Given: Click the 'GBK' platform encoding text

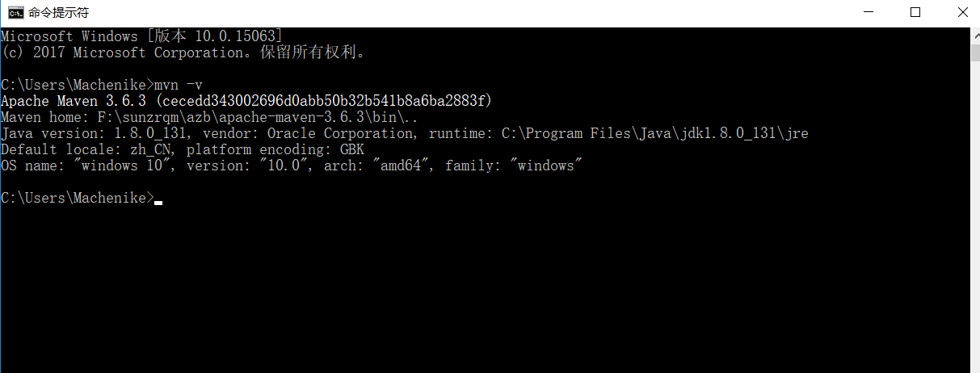Looking at the screenshot, I should point(352,149).
